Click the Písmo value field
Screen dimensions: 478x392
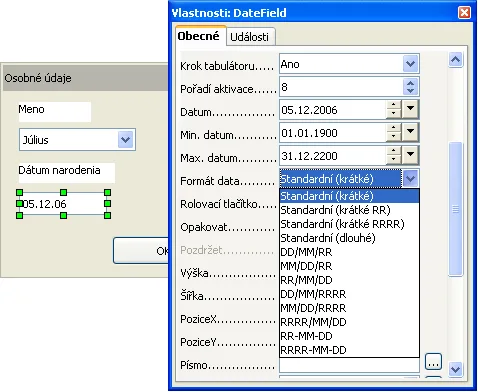(x=349, y=365)
